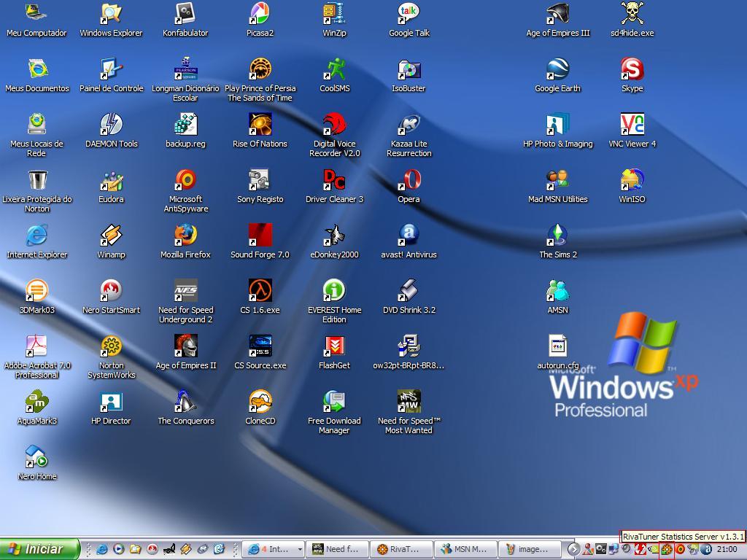Image resolution: width=747 pixels, height=560 pixels.
Task: Open the Iniciar start menu
Action: [x=39, y=549]
